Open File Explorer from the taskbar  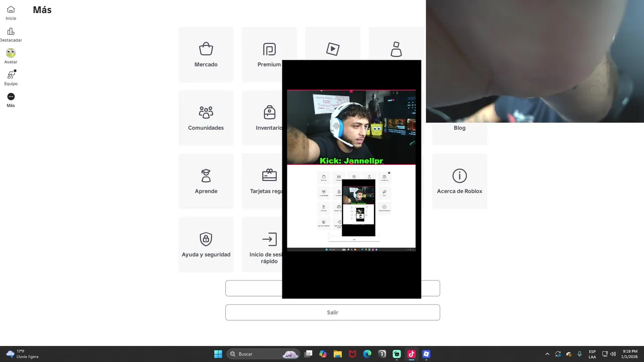pyautogui.click(x=338, y=354)
